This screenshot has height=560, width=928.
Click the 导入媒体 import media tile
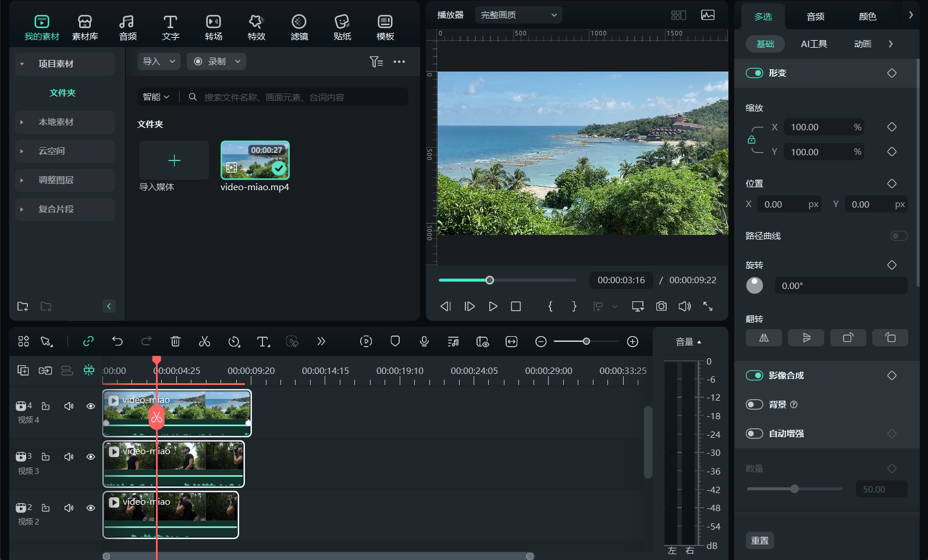point(174,160)
